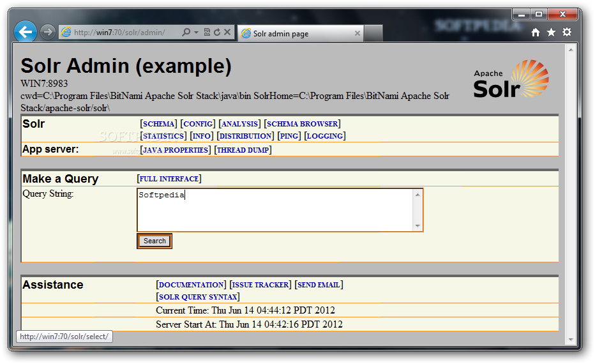Close the Solr admin page tab
This screenshot has height=364, width=595.
(357, 33)
